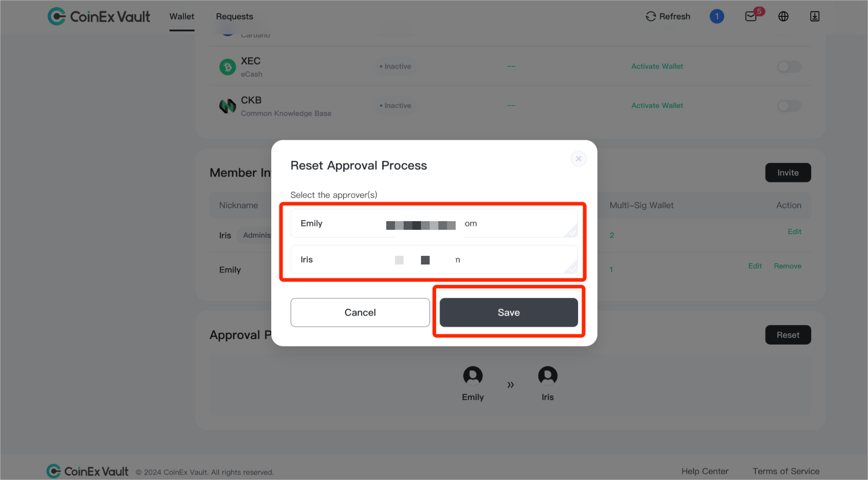Click the CoinEx Vault logo in header
The width and height of the screenshot is (868, 480).
99,16
